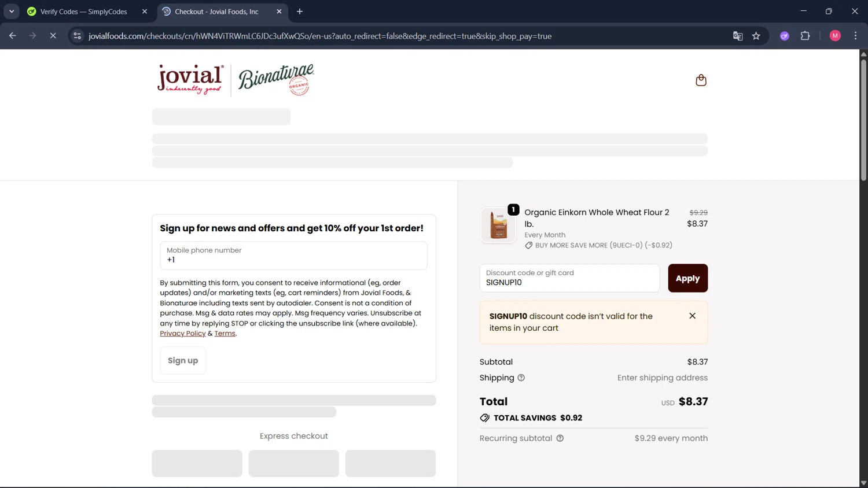This screenshot has height=488, width=868.
Task: Minimize the browser window
Action: 803,11
